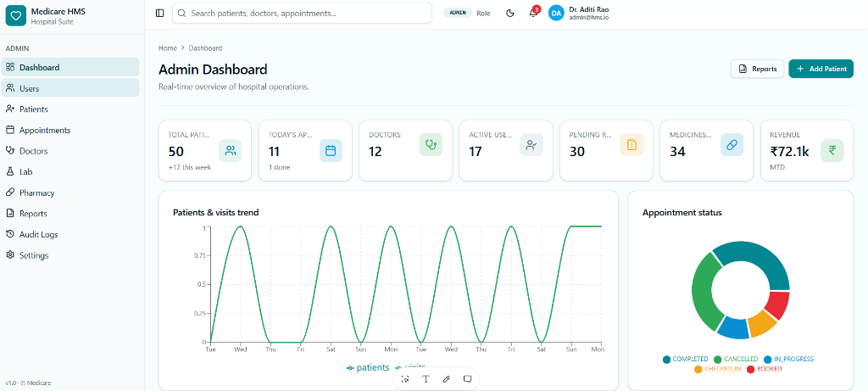
Task: Open Dr. Aditi Rao profile name
Action: pos(588,9)
